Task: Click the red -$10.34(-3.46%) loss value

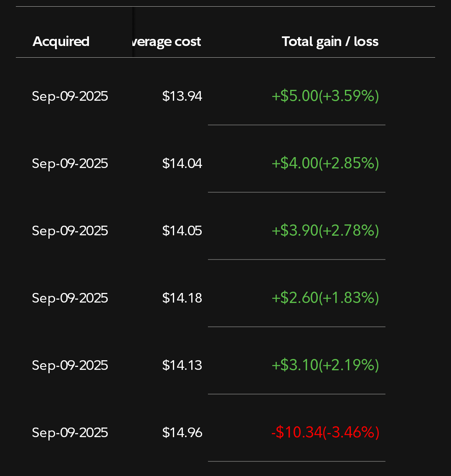Action: pyautogui.click(x=325, y=433)
